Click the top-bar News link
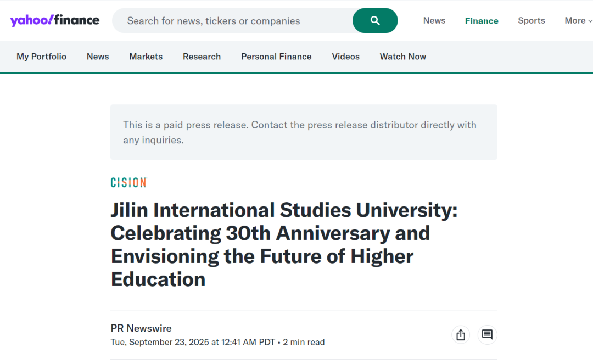This screenshot has height=364, width=593. 434,21
